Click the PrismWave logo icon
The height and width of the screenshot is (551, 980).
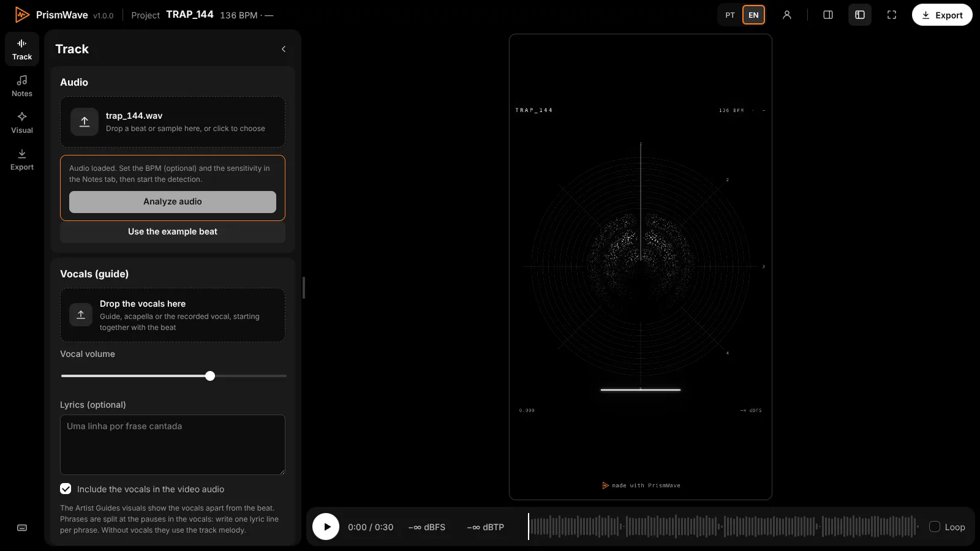click(22, 15)
